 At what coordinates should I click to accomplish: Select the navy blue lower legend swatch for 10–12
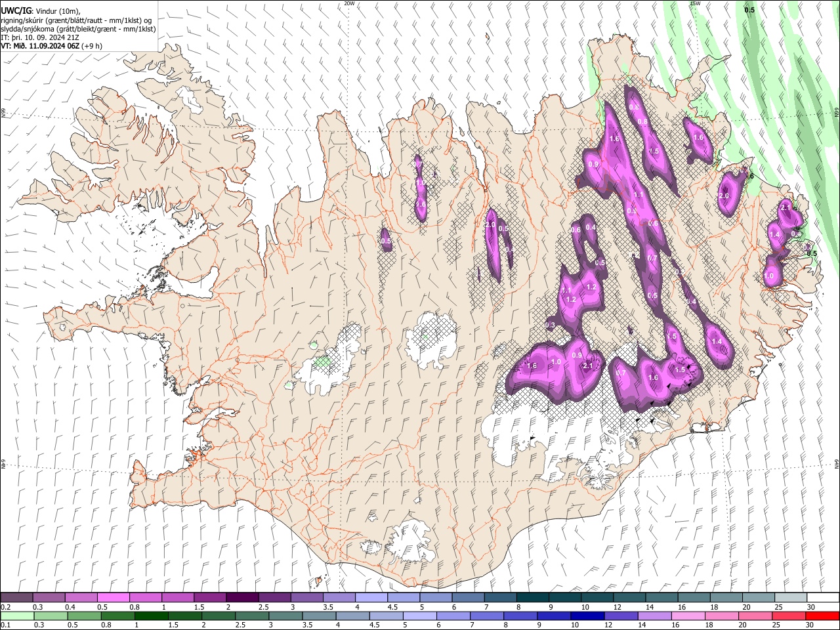pos(587,616)
